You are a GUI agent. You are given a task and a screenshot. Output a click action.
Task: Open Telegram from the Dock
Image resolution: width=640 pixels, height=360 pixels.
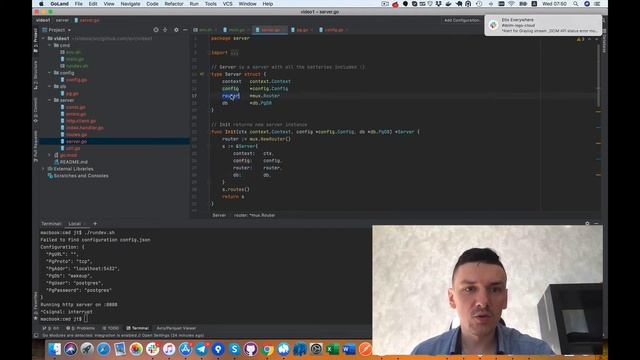(x=201, y=349)
